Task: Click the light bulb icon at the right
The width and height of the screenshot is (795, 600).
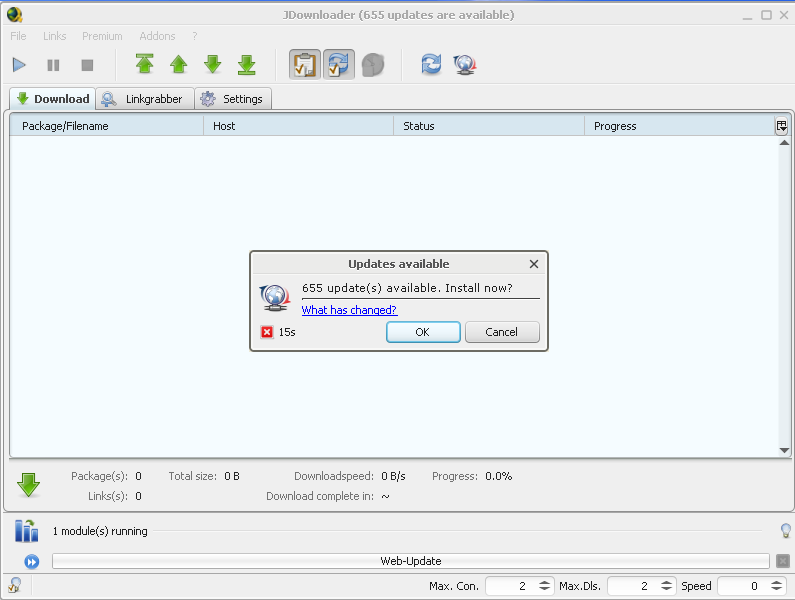Action: pos(785,531)
